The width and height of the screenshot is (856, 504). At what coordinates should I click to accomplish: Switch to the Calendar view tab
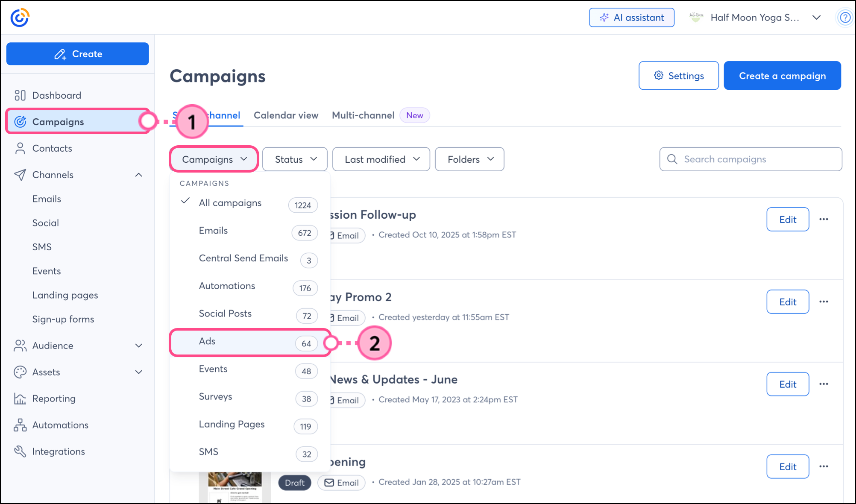pyautogui.click(x=286, y=115)
